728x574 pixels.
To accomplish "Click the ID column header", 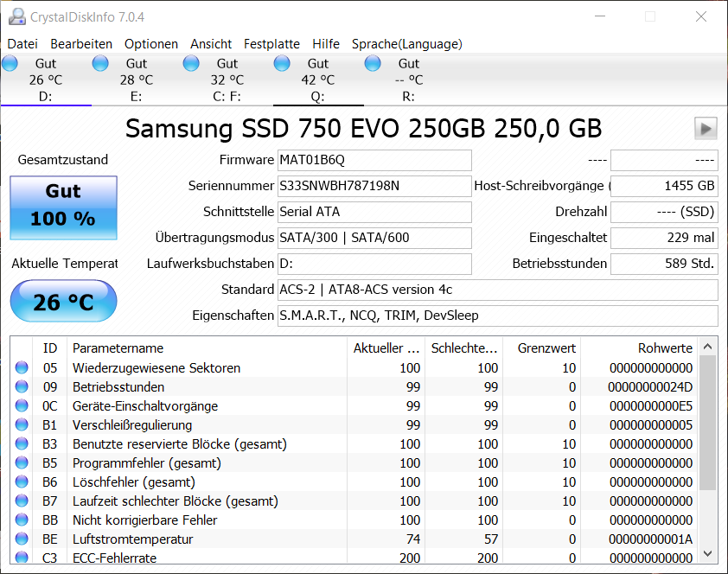I will click(x=49, y=348).
